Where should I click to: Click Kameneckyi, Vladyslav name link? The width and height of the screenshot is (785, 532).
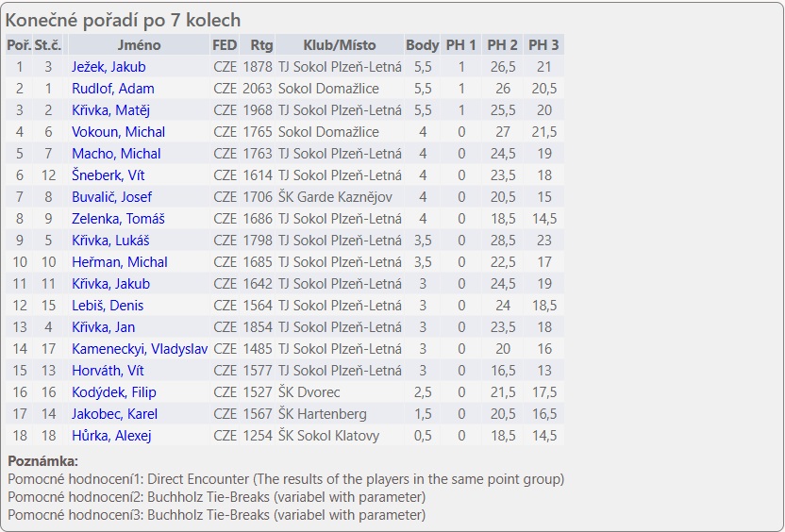pos(140,349)
